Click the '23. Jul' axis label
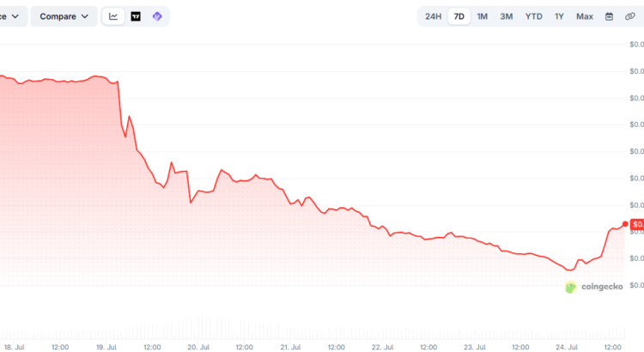This screenshot has height=352, width=644. (475, 347)
